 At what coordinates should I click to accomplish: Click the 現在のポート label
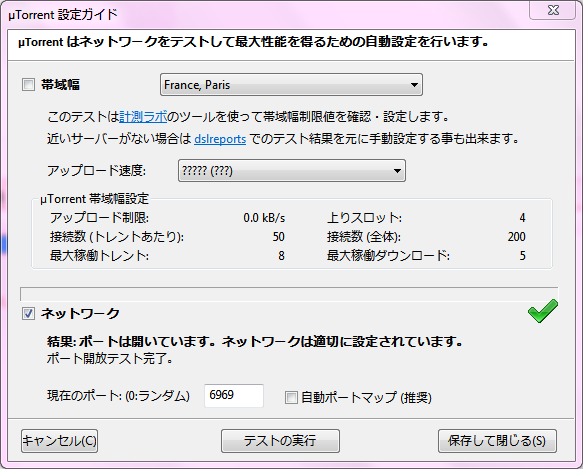[118, 396]
